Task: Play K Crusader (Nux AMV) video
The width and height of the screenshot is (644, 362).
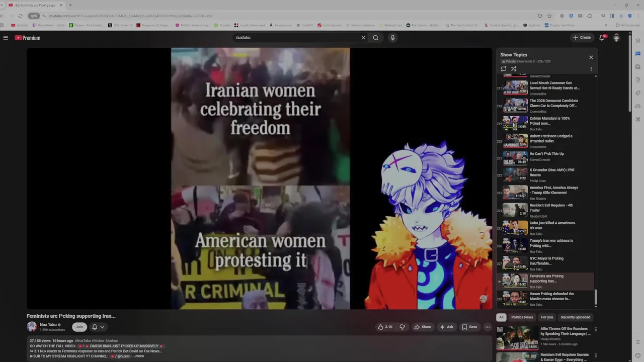Action: pyautogui.click(x=545, y=175)
